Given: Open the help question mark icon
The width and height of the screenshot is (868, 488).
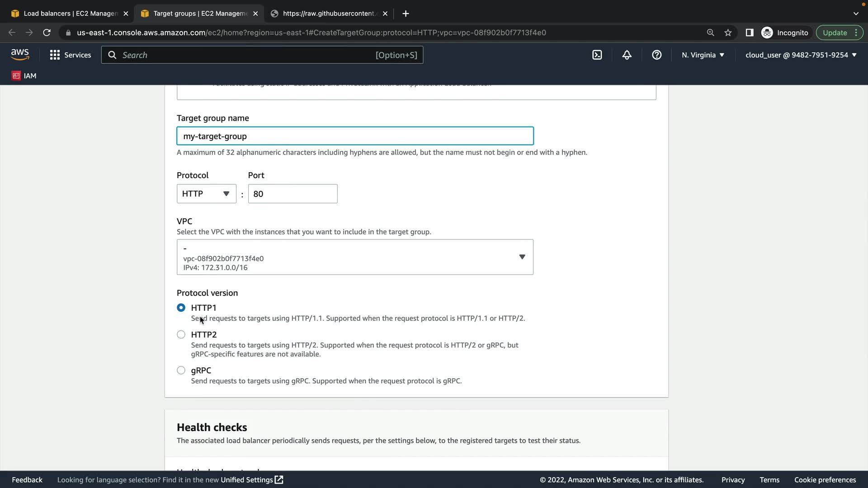Looking at the screenshot, I should coord(656,55).
